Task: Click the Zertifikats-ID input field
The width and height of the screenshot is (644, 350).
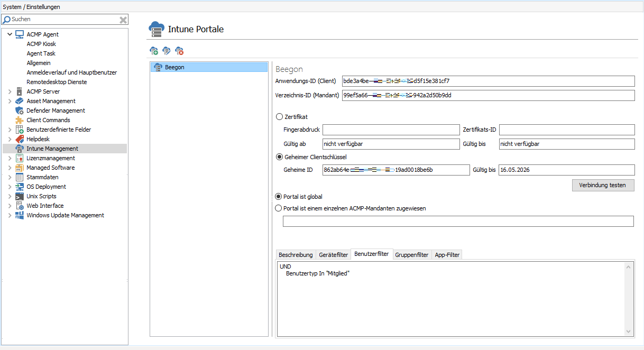Action: (567, 130)
